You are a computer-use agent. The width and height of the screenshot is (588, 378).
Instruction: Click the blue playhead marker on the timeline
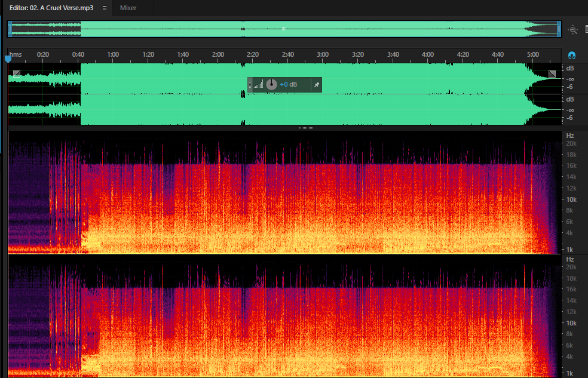pyautogui.click(x=8, y=59)
